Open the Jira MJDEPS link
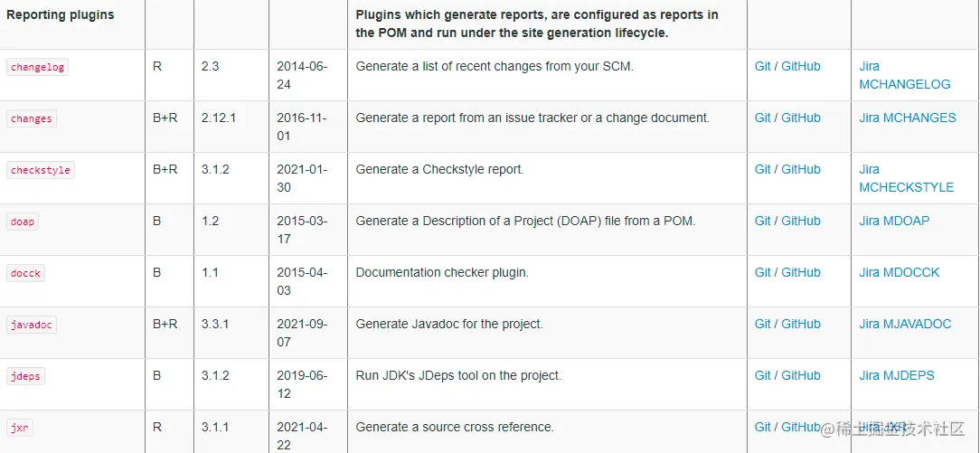The height and width of the screenshot is (453, 980). coord(896,375)
